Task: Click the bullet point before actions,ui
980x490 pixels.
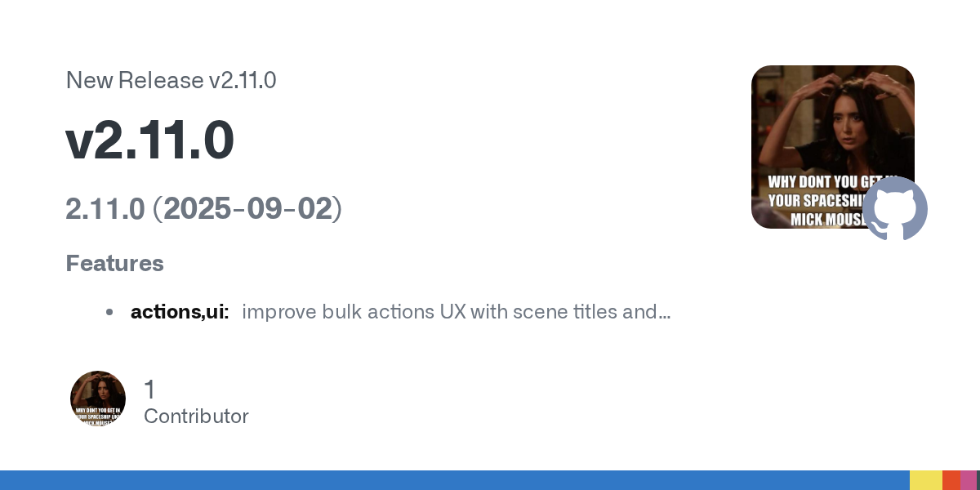Action: point(109,312)
